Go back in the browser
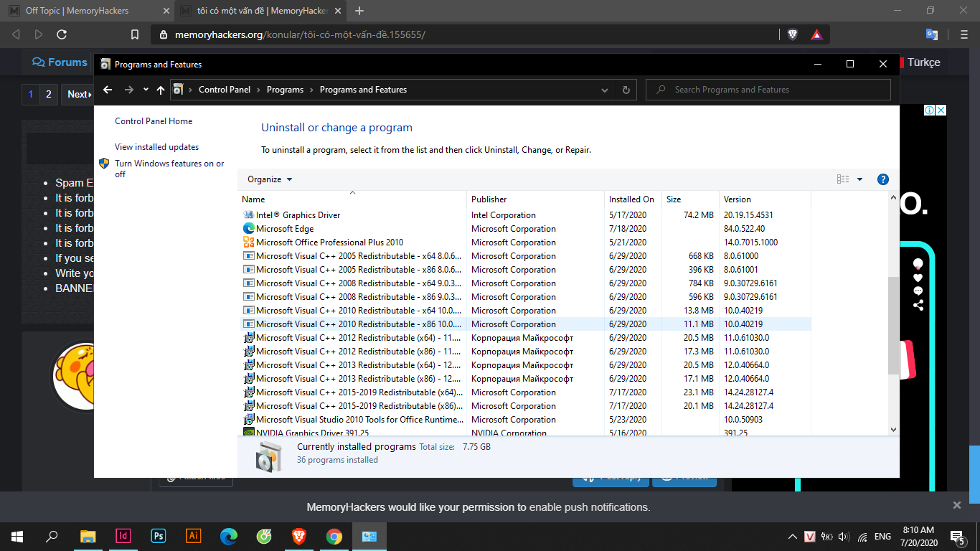This screenshot has height=551, width=980. (16, 34)
